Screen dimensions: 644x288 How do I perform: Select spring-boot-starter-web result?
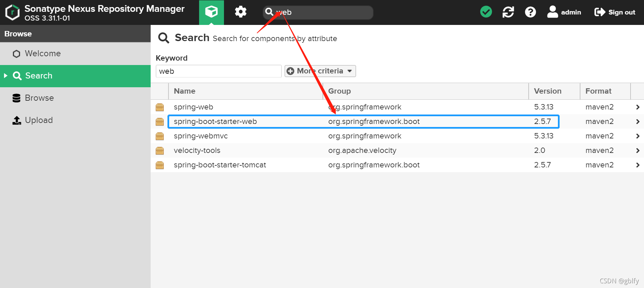click(x=397, y=122)
